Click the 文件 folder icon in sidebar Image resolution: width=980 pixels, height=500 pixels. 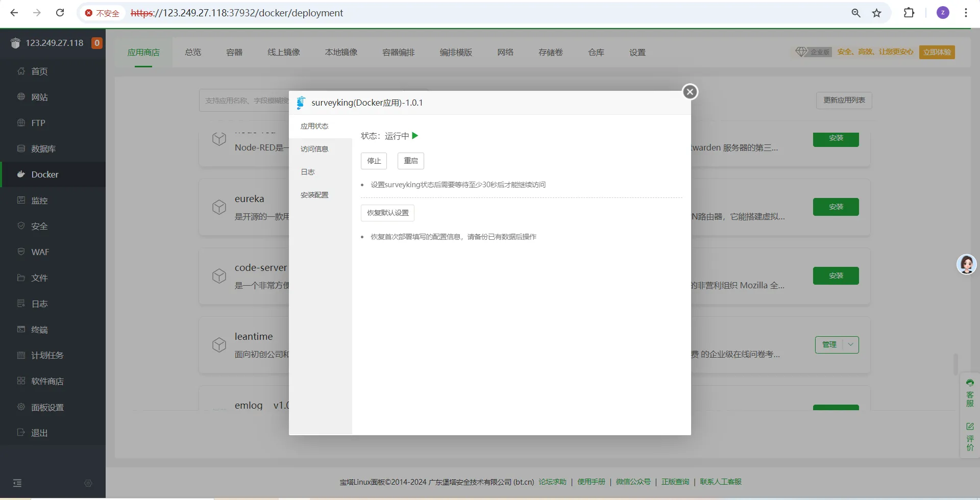pos(21,278)
